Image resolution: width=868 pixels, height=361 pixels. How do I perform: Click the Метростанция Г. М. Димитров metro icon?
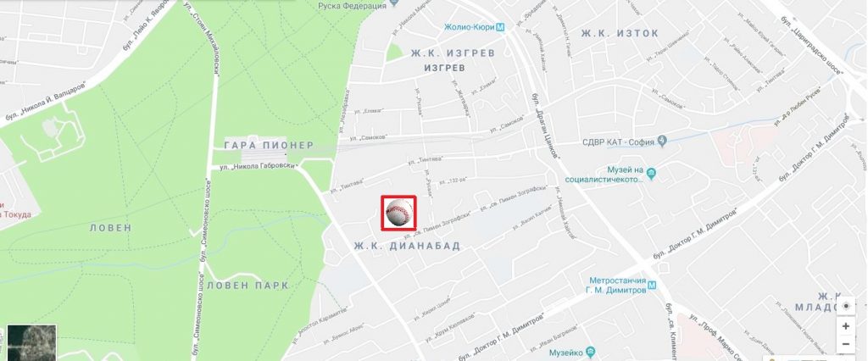pos(652,285)
